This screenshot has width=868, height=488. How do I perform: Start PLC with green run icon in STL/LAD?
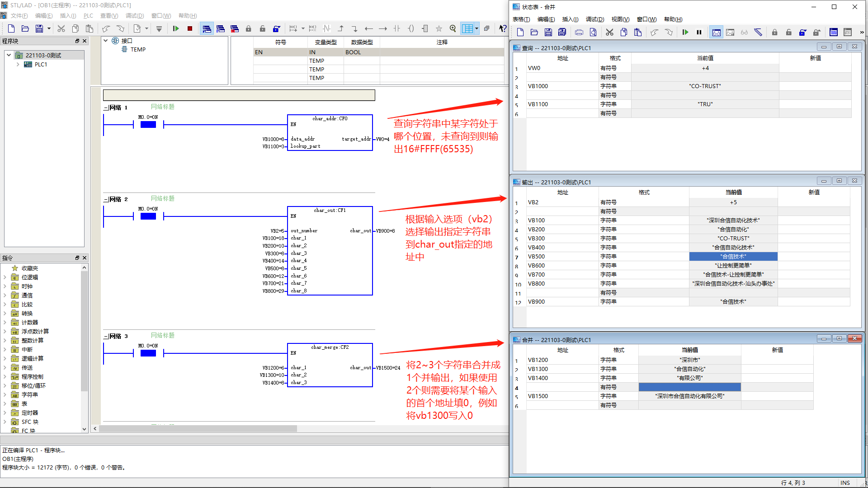[176, 29]
